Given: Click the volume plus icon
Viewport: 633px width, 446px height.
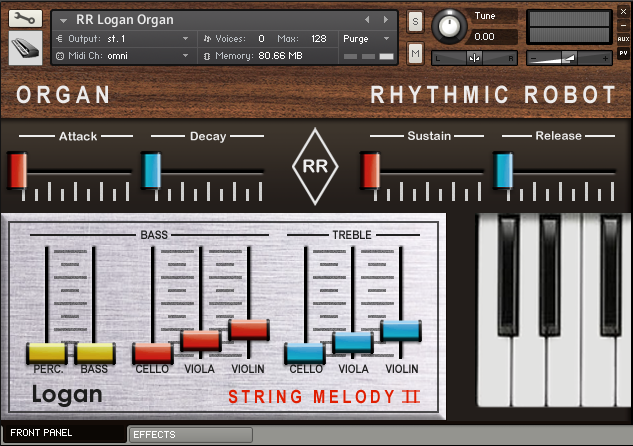Looking at the screenshot, I should 605,59.
